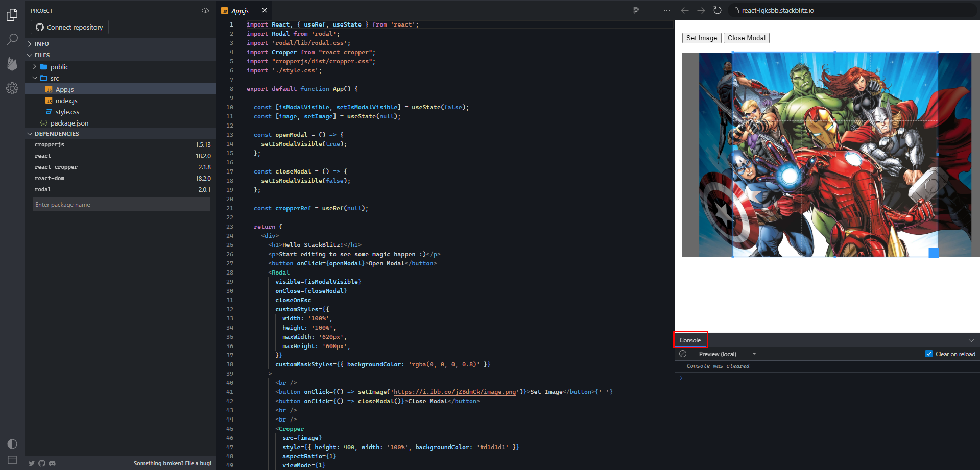Clear console with the ban icon
Image resolution: width=980 pixels, height=470 pixels.
[683, 354]
